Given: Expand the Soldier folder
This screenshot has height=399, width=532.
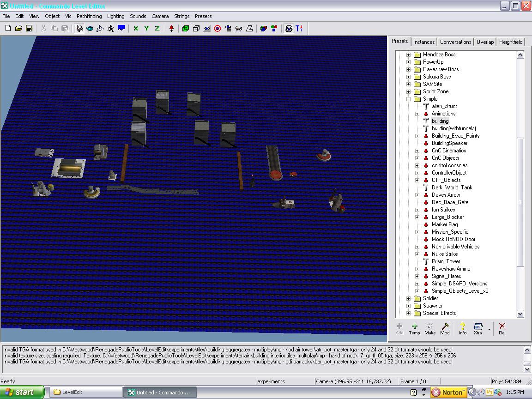Looking at the screenshot, I should pyautogui.click(x=408, y=298).
